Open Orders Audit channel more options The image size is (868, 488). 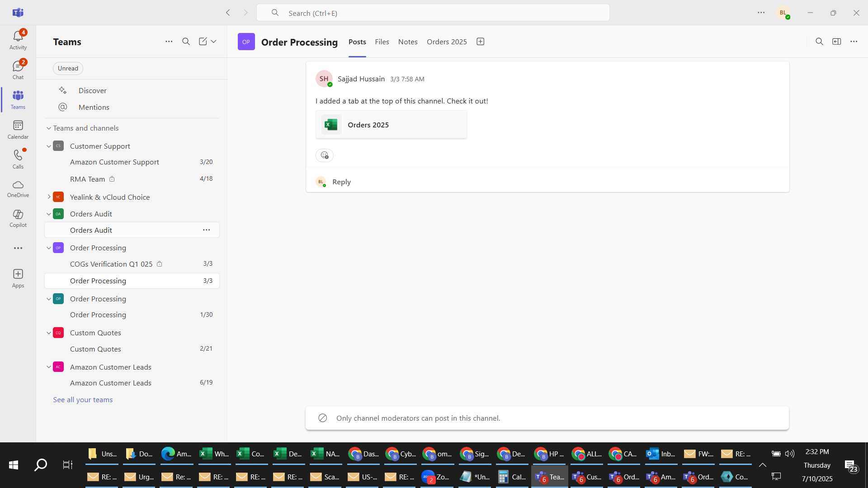(207, 230)
